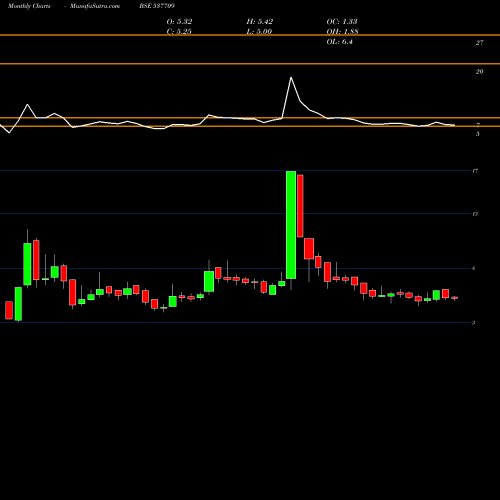Click the price axis label "17"
500x500 pixels.
[x=475, y=171]
